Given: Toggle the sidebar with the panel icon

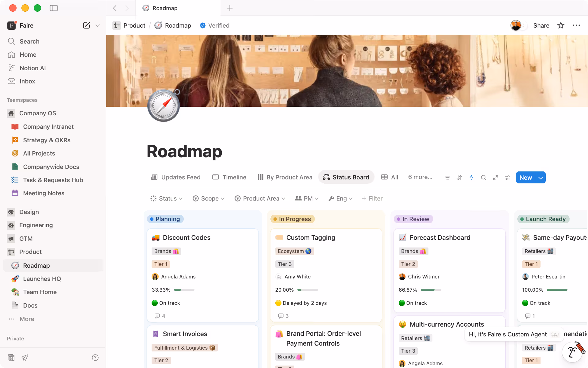Looking at the screenshot, I should pyautogui.click(x=54, y=8).
